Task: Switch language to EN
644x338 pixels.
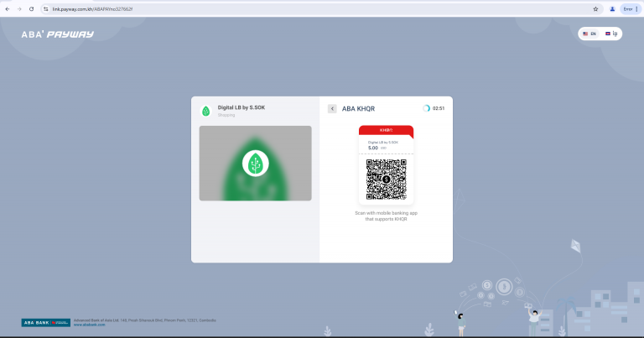Action: pyautogui.click(x=589, y=34)
